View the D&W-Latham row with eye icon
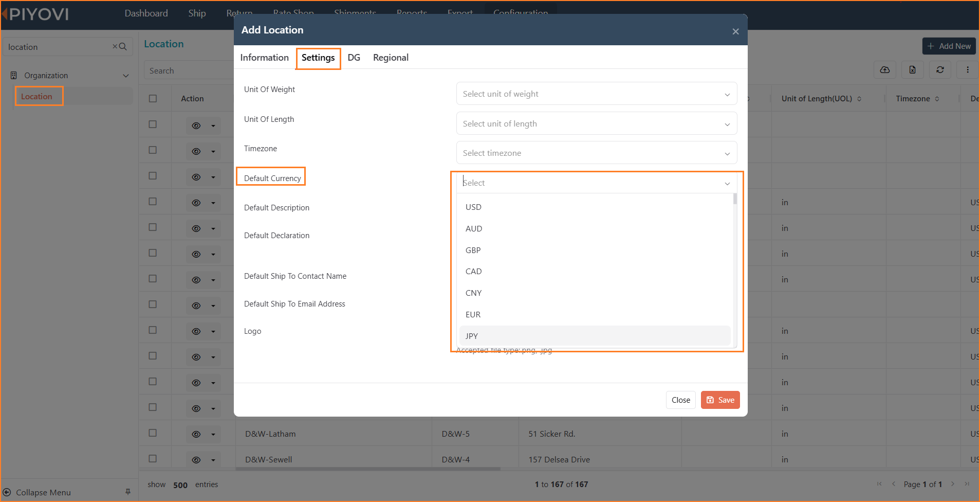The height and width of the screenshot is (502, 980). (x=196, y=434)
